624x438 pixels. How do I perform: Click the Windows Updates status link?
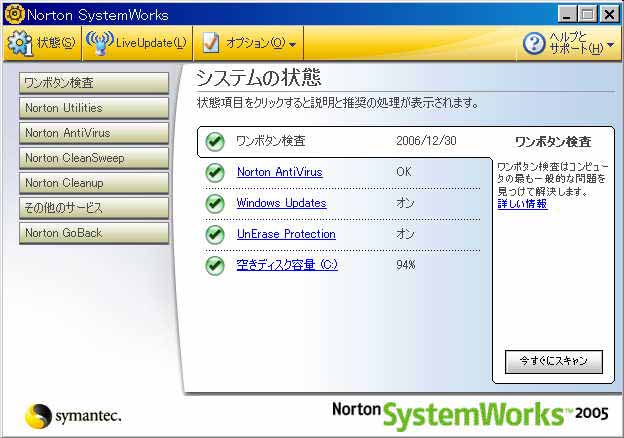pos(281,203)
